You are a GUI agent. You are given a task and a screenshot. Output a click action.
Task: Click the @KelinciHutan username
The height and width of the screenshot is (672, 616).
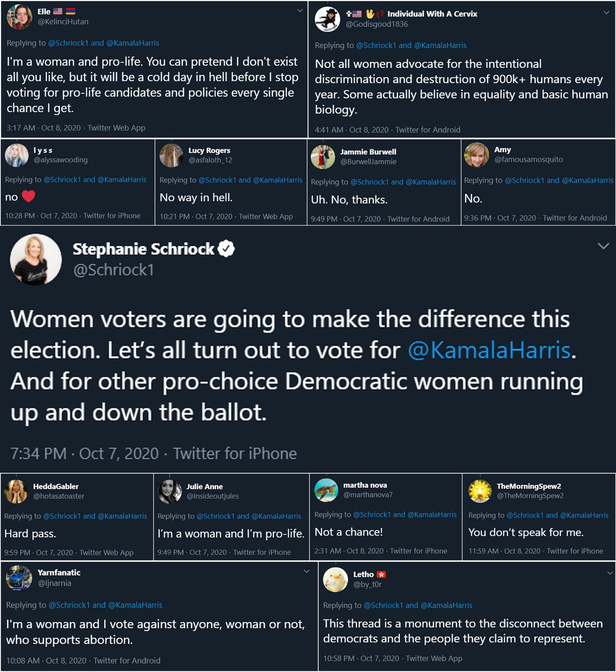pyautogui.click(x=63, y=22)
